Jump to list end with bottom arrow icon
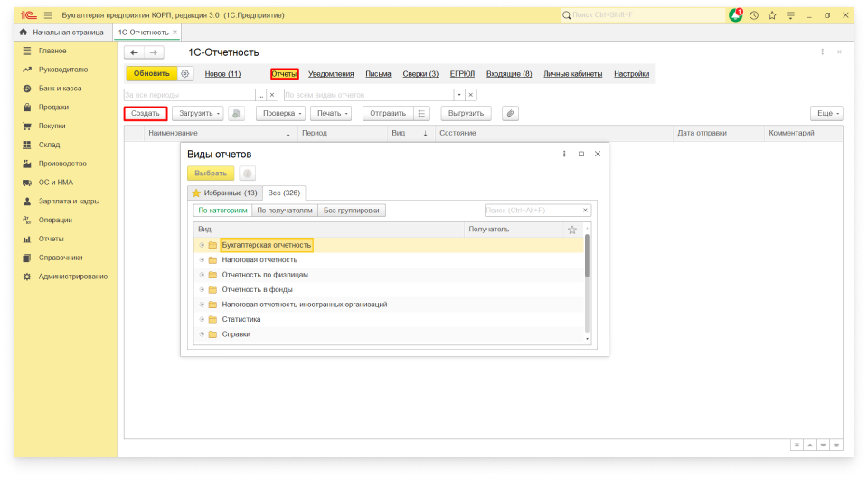 pyautogui.click(x=836, y=446)
